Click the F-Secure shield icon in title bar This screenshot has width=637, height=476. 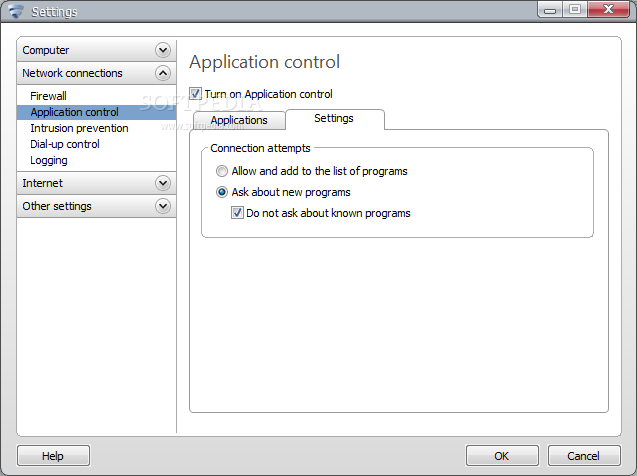16,11
